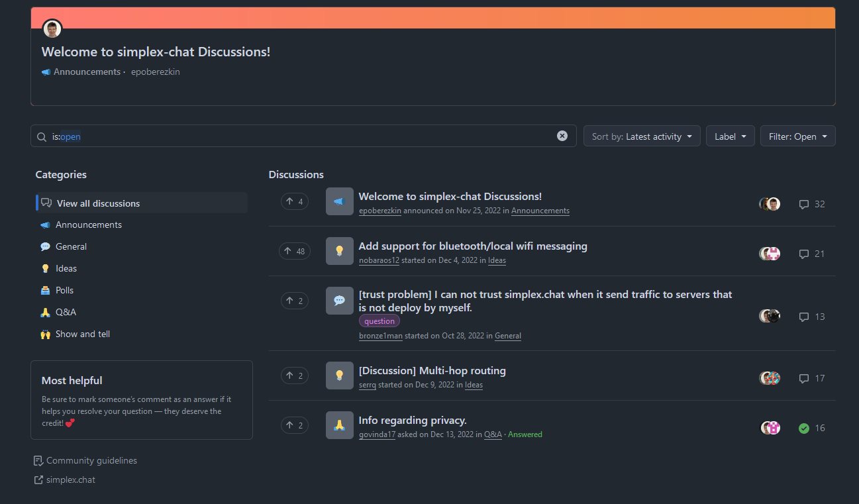Click the lightbulb icon on the Multi-hop routing row

click(340, 376)
